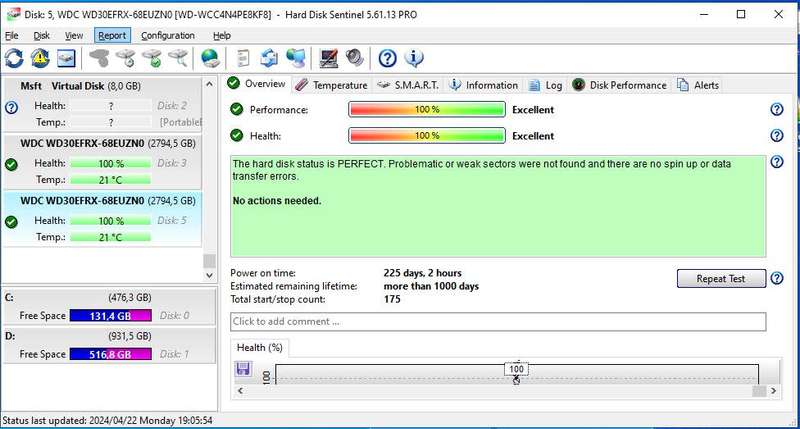
Task: Click the D: drive partition entry
Action: click(x=110, y=345)
